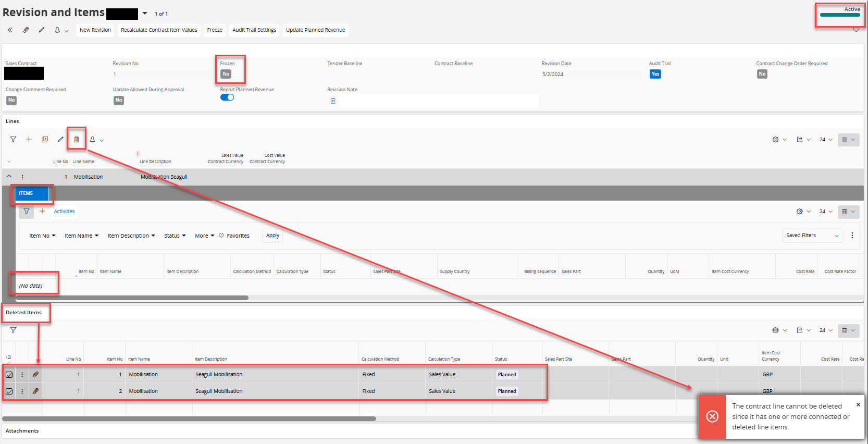Viewport: 868px width, 444px height.
Task: Filter the Lines list
Action: point(13,140)
